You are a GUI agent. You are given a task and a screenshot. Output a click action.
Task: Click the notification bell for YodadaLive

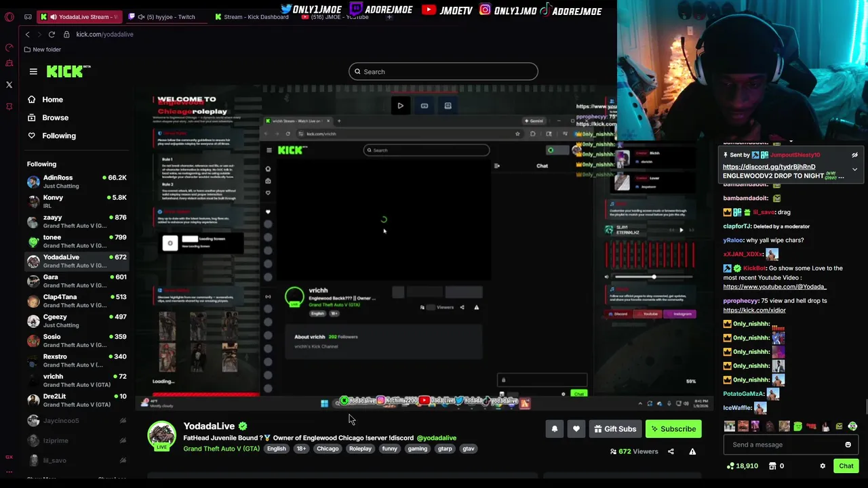pyautogui.click(x=554, y=429)
